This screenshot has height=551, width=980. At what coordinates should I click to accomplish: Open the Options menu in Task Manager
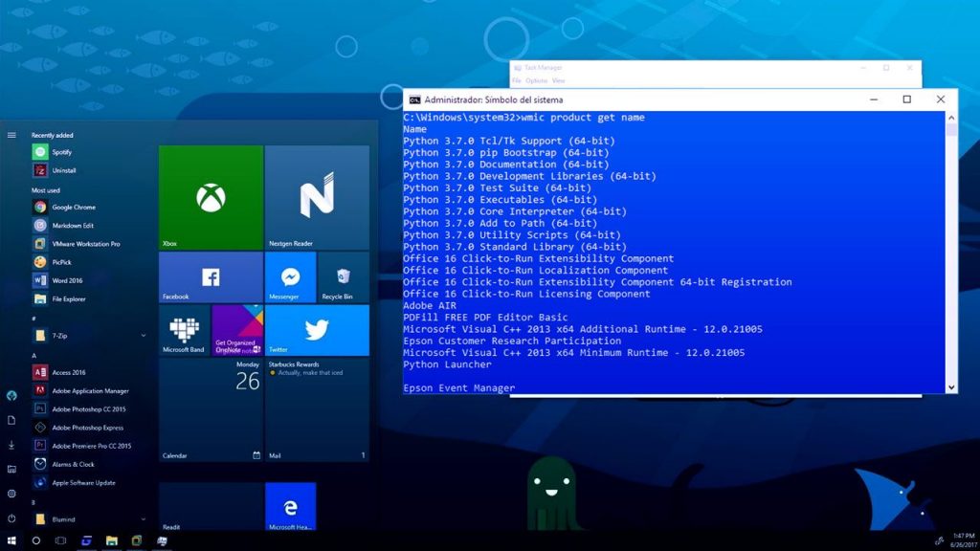pyautogui.click(x=536, y=80)
